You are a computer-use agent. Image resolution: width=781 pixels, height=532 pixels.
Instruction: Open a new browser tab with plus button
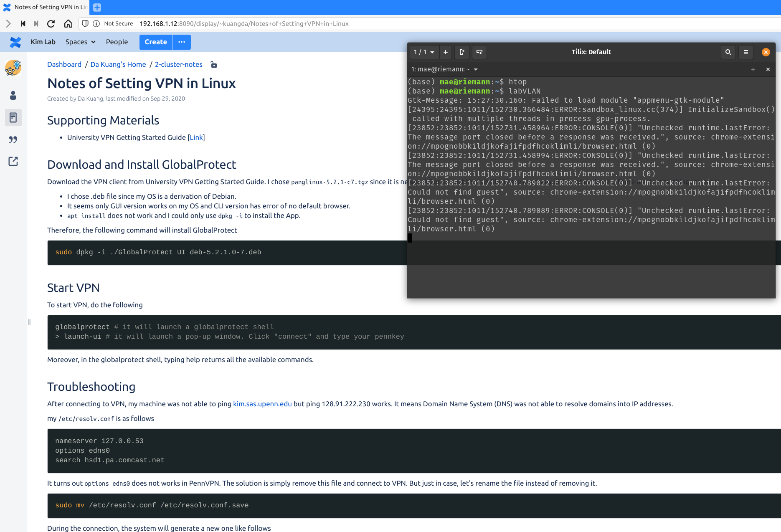tap(97, 7)
